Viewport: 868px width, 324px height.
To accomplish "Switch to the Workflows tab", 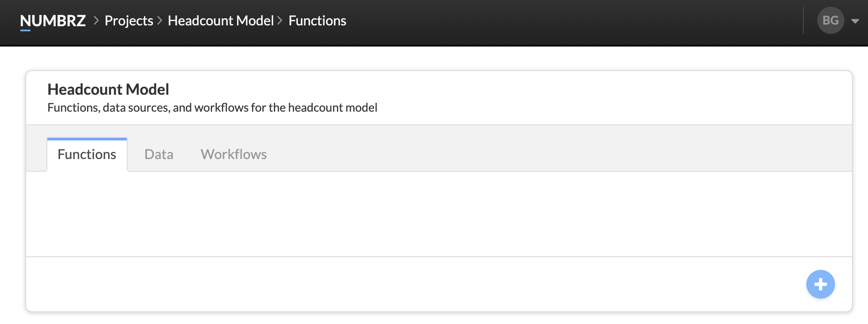I will (x=234, y=154).
